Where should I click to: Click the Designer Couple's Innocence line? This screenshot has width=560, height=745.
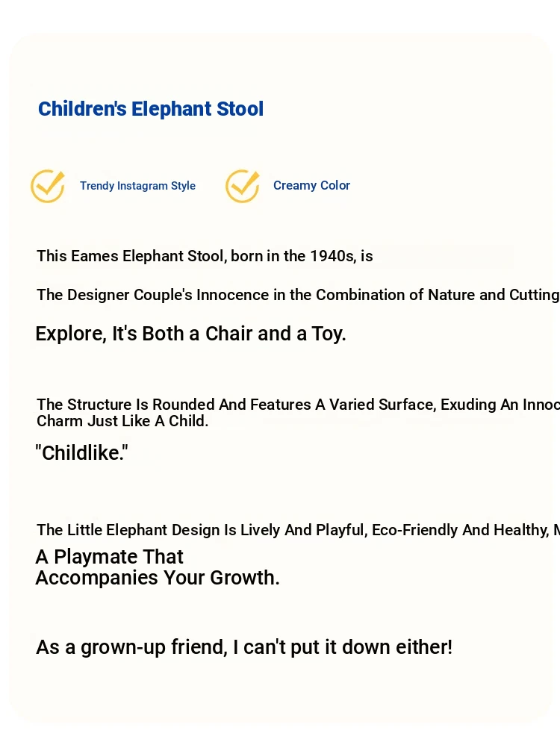(x=298, y=295)
